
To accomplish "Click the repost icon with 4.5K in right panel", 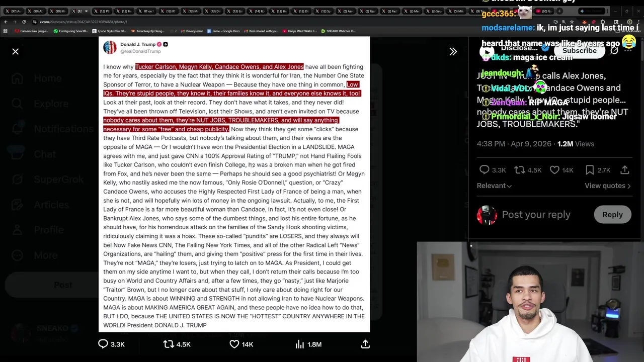I will tap(519, 170).
